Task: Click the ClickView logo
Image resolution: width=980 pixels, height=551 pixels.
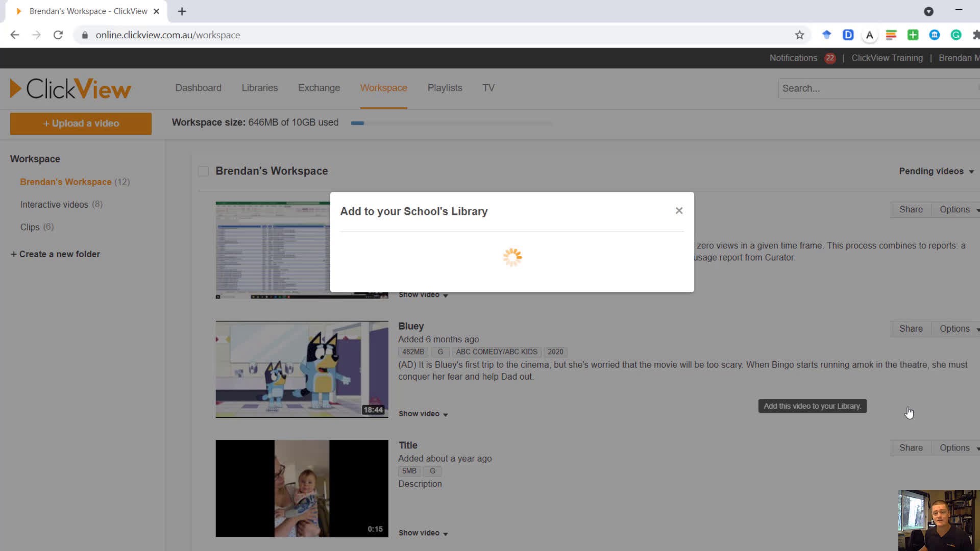Action: 70,89
